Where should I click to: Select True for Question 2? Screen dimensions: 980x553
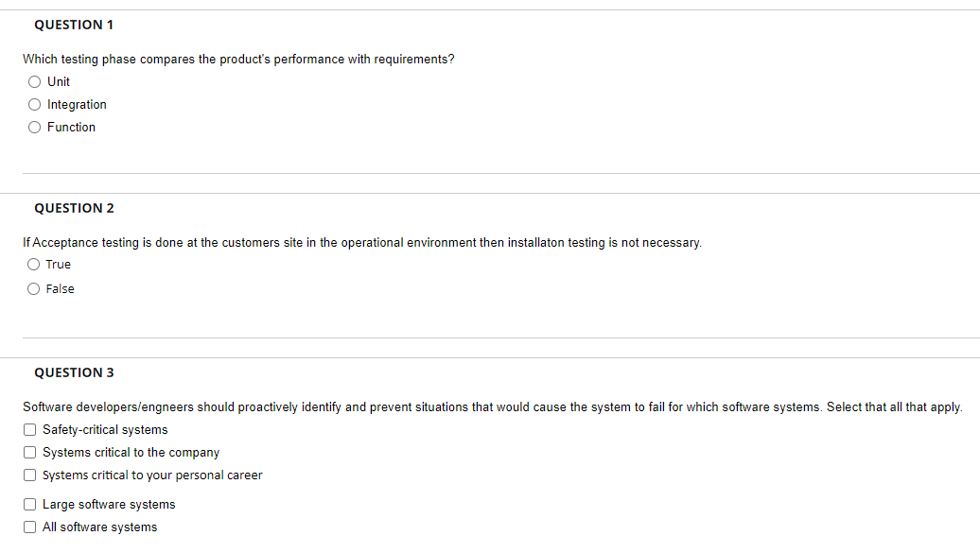click(34, 264)
